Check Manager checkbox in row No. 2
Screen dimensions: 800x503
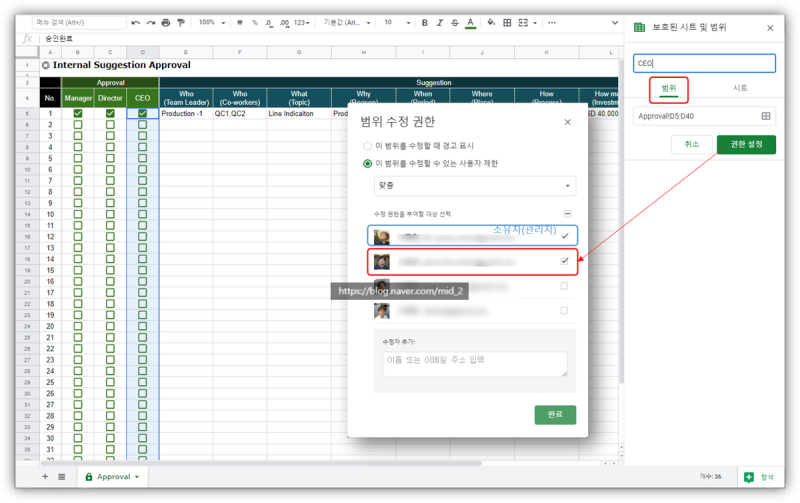pyautogui.click(x=78, y=124)
